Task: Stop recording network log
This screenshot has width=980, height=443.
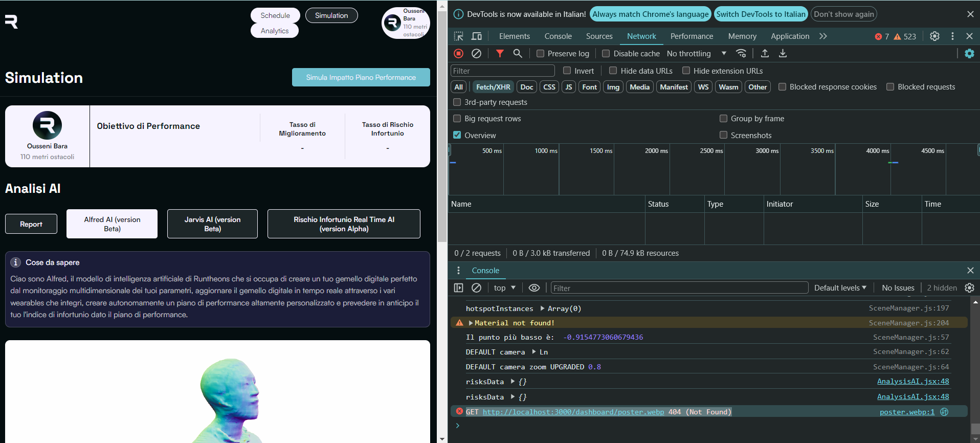Action: pos(459,53)
